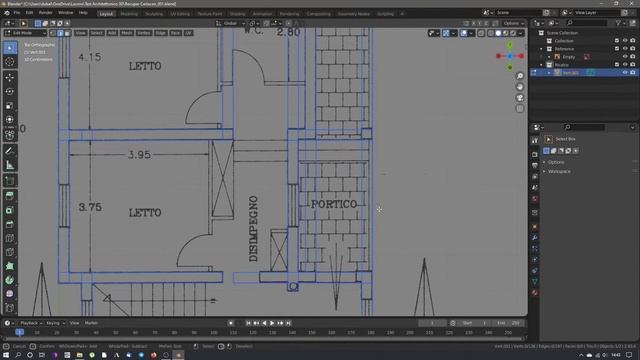Viewport: 640px width, 360px height.
Task: Switch to material preview shading
Action: 506,33
